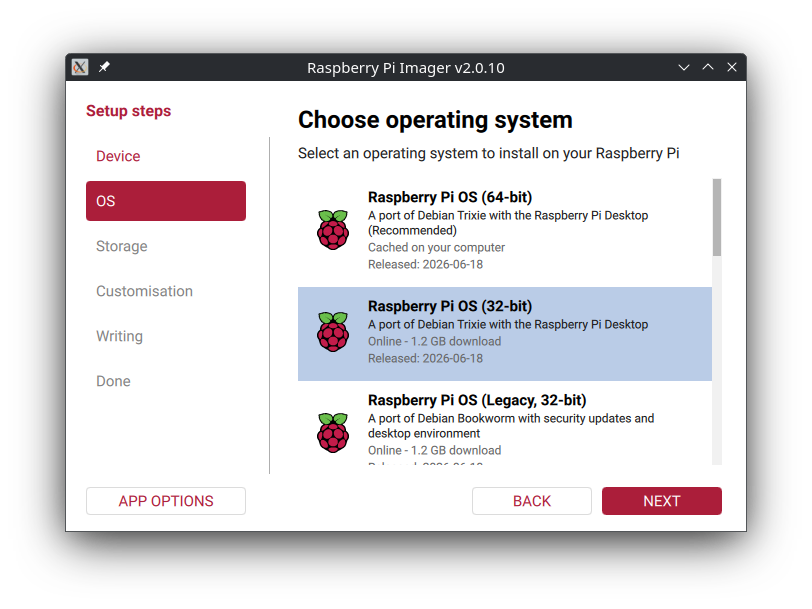Viewport: 812px width, 609px height.
Task: Select Raspberry Pi OS (64-bit) title
Action: pyautogui.click(x=450, y=197)
